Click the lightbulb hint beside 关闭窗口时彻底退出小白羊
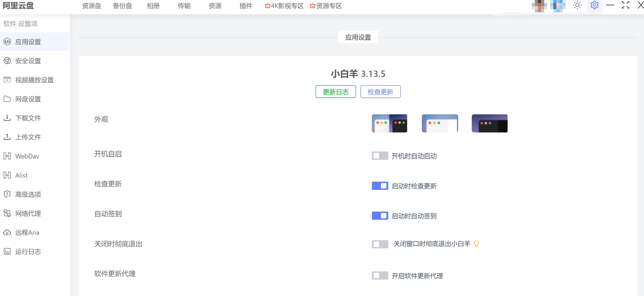 click(476, 244)
